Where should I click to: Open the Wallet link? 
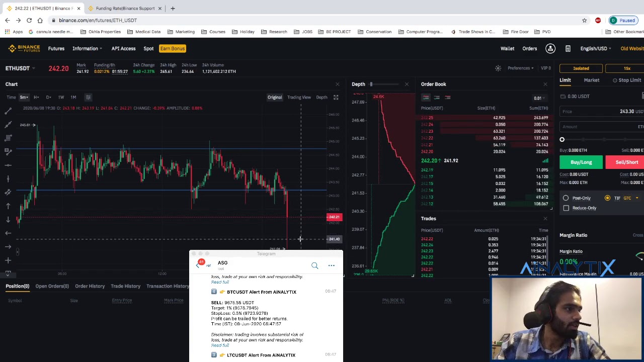tap(507, 48)
